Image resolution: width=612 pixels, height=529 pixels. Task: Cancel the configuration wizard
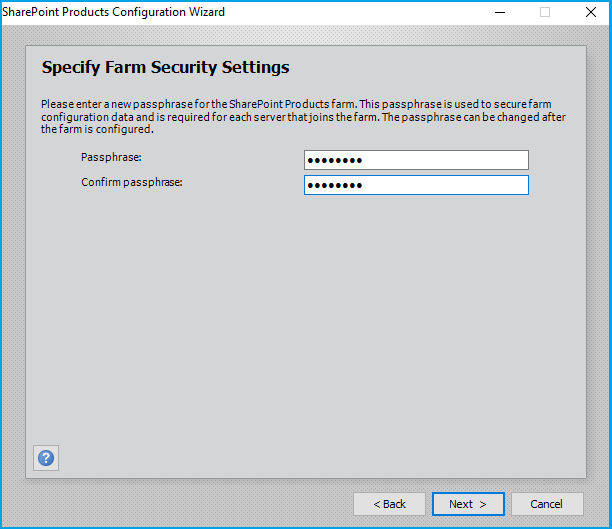coord(547,504)
